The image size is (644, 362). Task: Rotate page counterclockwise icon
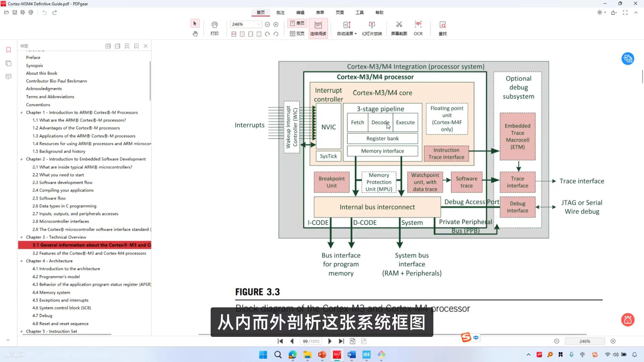pos(276,34)
